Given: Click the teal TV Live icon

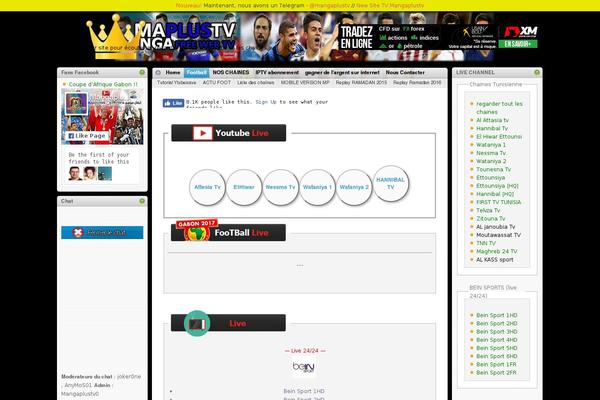Looking at the screenshot, I should [197, 323].
